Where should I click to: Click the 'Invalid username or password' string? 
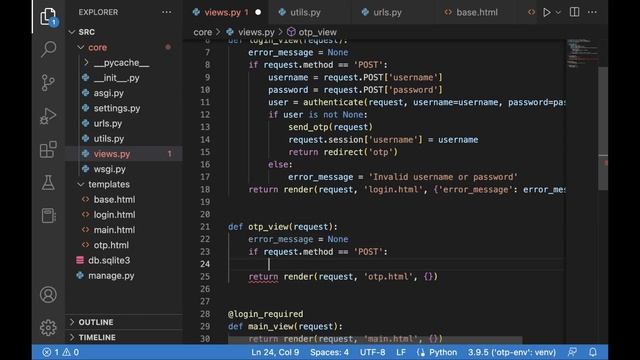click(443, 177)
